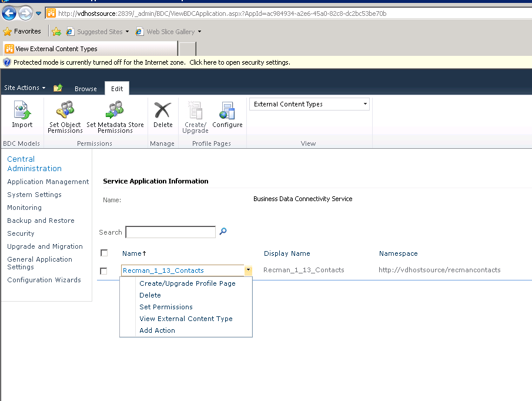Toggle the select-all header checkbox
Screen dimensions: 532x401
104,253
